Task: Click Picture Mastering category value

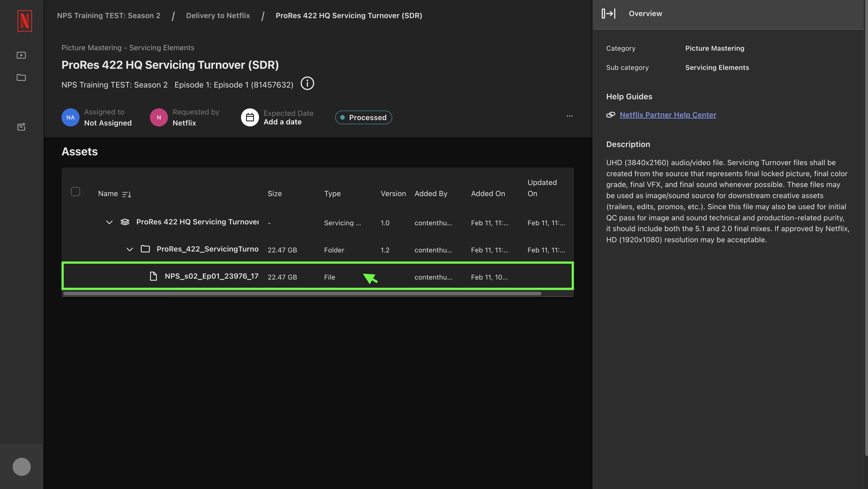Action: point(715,48)
